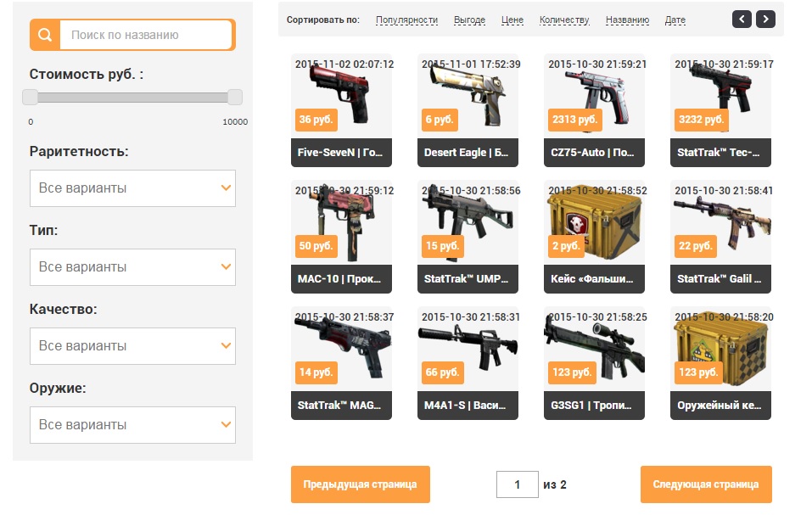Open the M4A1-S rifle item image
812x515 pixels.
point(468,349)
